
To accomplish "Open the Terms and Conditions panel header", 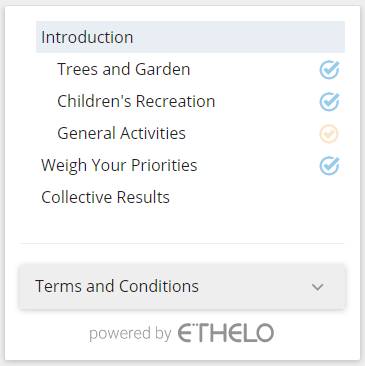I will coord(182,287).
